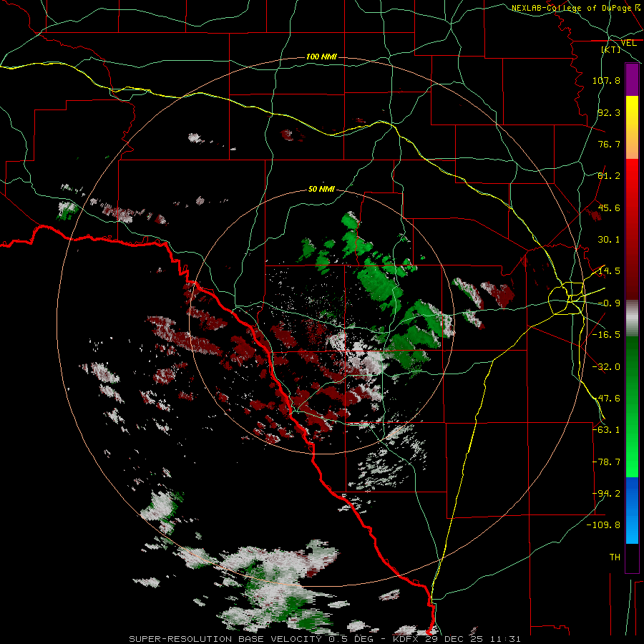Click the -63.1 velocity scale value
Screen dimensions: 644x644
tap(606, 430)
